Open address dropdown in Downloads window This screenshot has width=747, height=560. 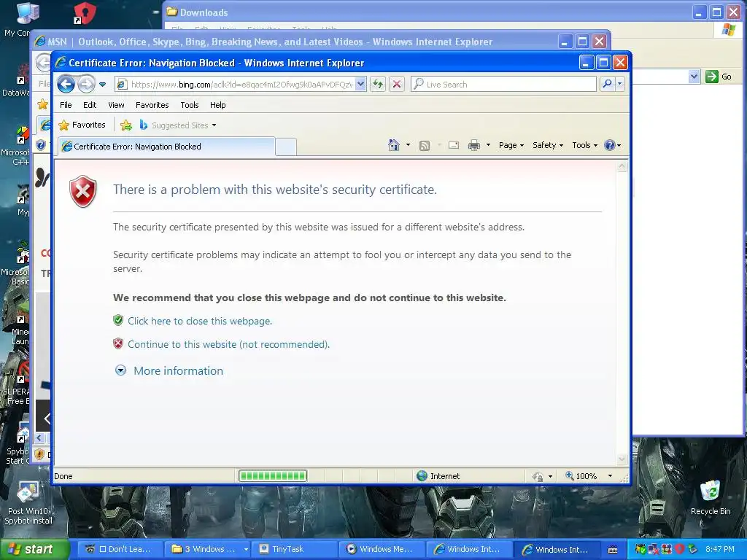coord(694,76)
